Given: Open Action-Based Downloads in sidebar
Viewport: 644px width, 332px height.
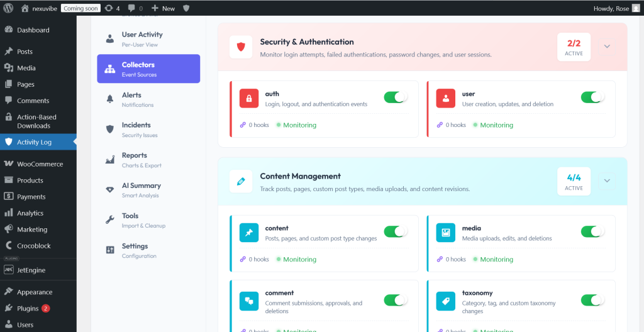Looking at the screenshot, I should click(x=38, y=121).
